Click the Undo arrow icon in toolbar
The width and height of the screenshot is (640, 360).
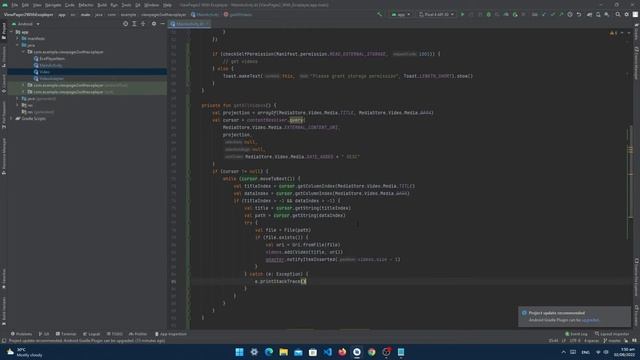(579, 14)
